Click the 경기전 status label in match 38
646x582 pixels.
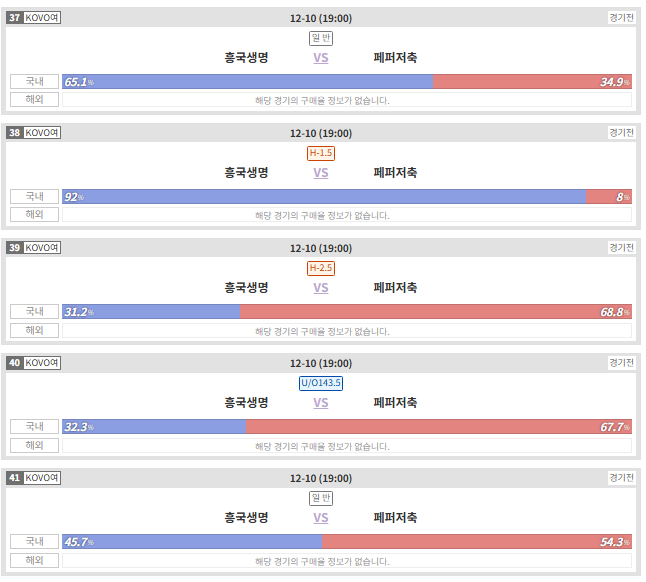(x=621, y=133)
